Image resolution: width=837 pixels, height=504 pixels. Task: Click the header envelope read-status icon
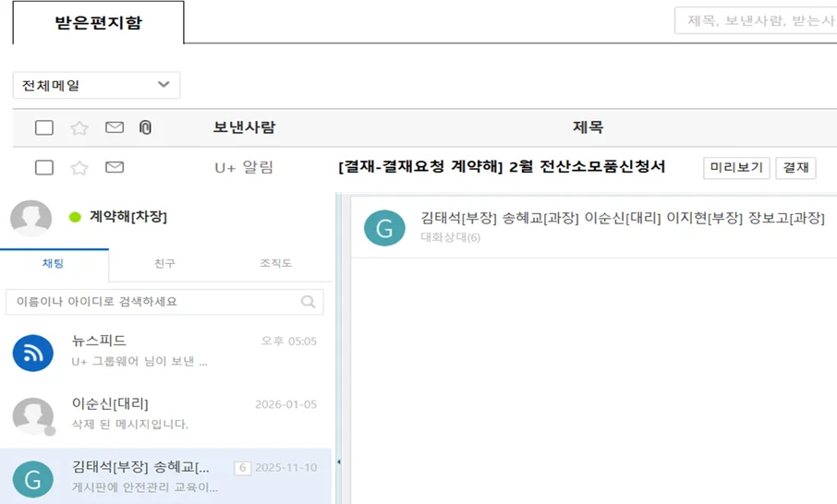[x=115, y=127]
